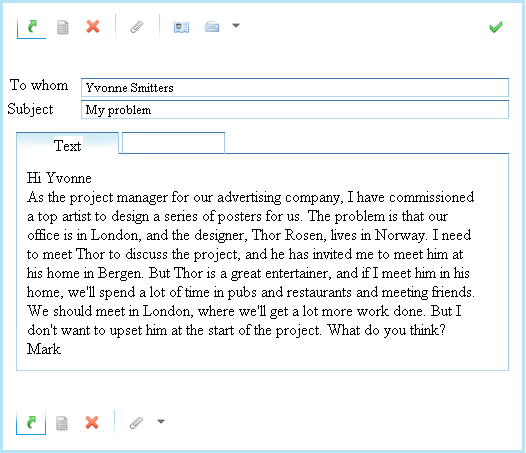Click inside the Subject field
This screenshot has height=453, width=526.
click(295, 110)
